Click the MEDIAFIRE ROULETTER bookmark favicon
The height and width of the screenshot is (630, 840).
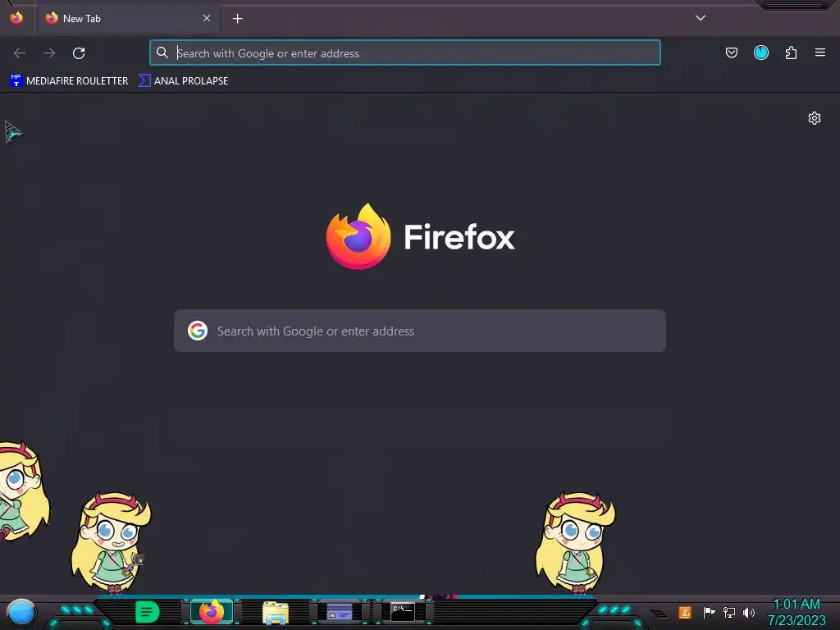16,80
